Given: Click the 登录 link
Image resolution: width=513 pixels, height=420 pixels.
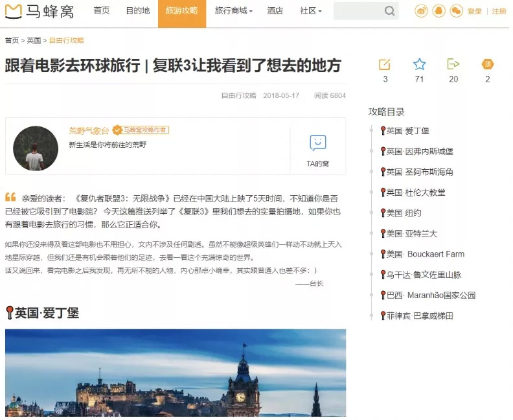Looking at the screenshot, I should [x=474, y=12].
